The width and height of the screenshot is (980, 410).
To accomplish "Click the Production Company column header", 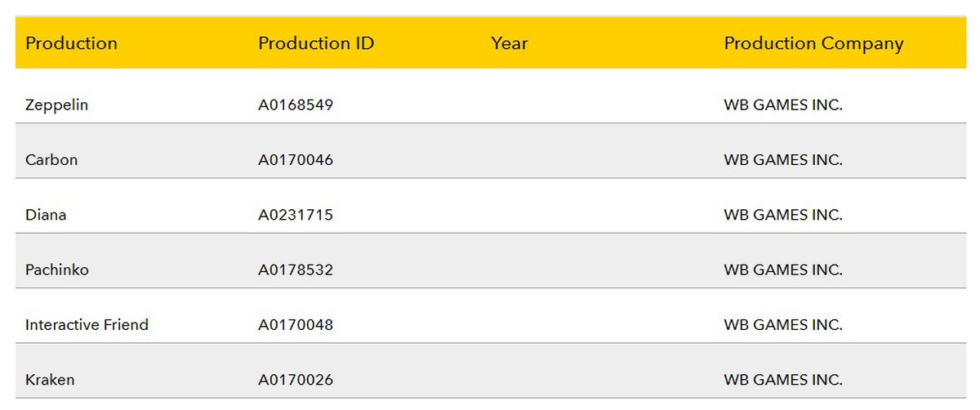I will pos(813,44).
